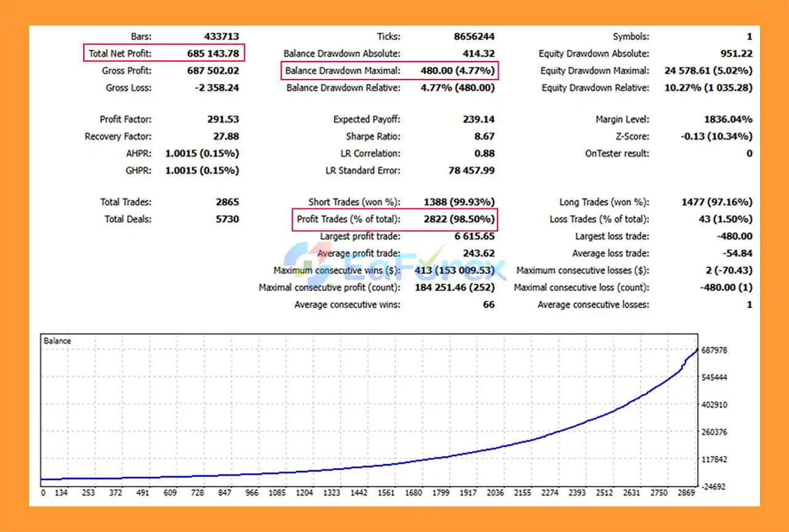Image resolution: width=789 pixels, height=532 pixels.
Task: Click the Short Trades (won %) value
Action: [459, 202]
